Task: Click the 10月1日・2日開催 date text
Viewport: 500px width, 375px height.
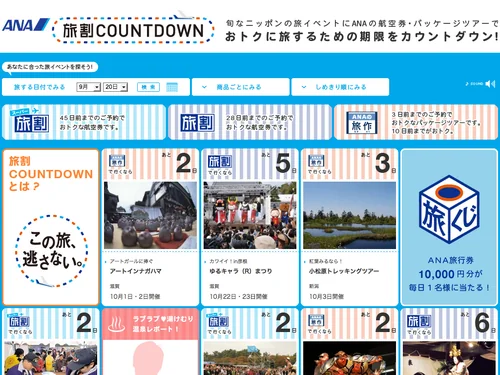Action: point(135,296)
